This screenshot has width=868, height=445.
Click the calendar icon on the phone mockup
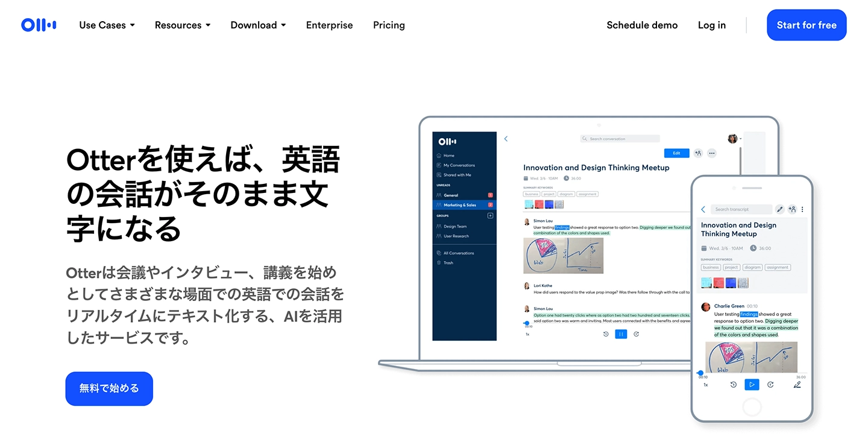(x=704, y=248)
